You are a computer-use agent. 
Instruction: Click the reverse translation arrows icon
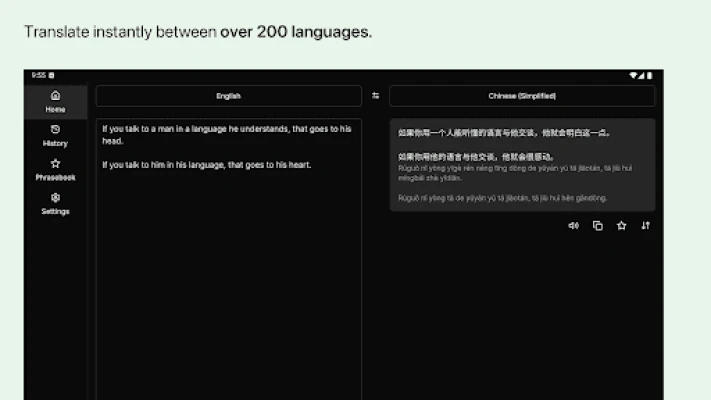[x=645, y=226]
